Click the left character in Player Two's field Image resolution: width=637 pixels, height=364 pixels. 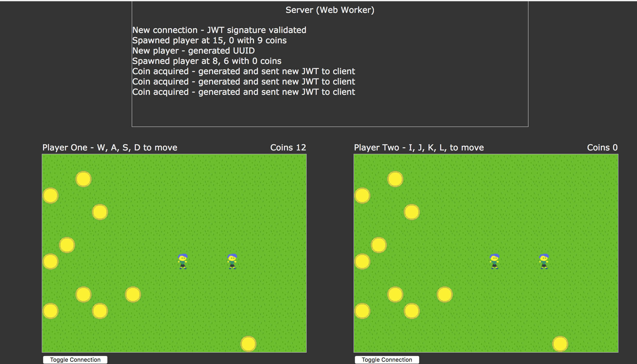click(494, 261)
